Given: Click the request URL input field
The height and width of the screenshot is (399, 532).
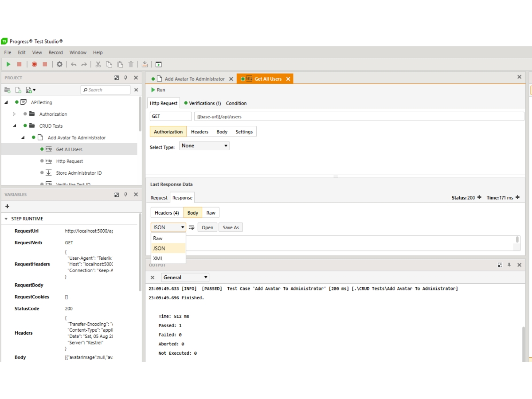Looking at the screenshot, I should coord(359,116).
